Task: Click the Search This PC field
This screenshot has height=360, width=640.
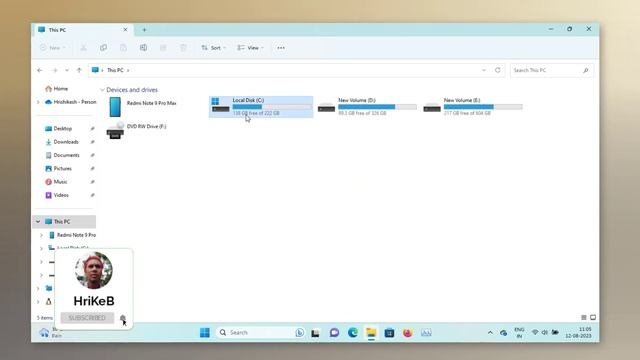Action: (551, 70)
